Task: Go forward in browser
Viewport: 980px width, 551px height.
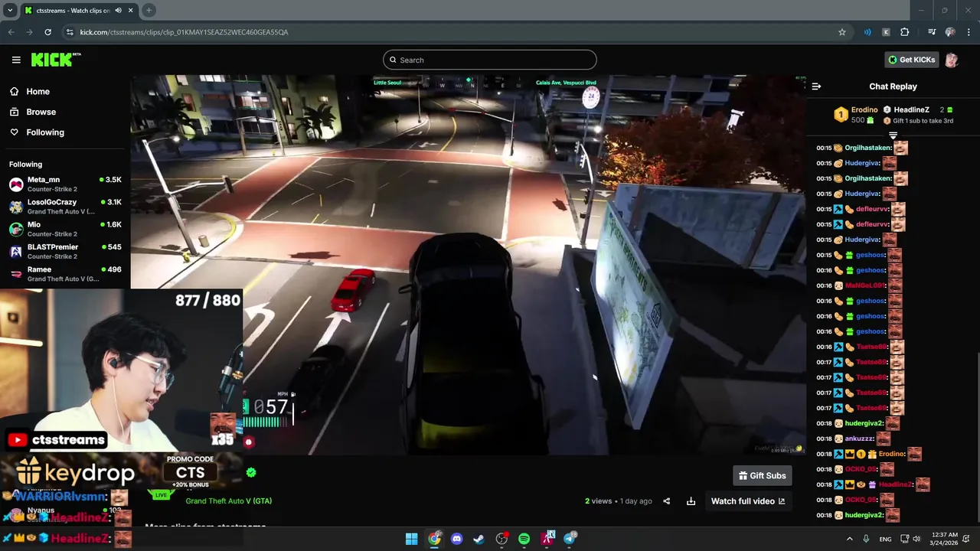Action: 29,32
